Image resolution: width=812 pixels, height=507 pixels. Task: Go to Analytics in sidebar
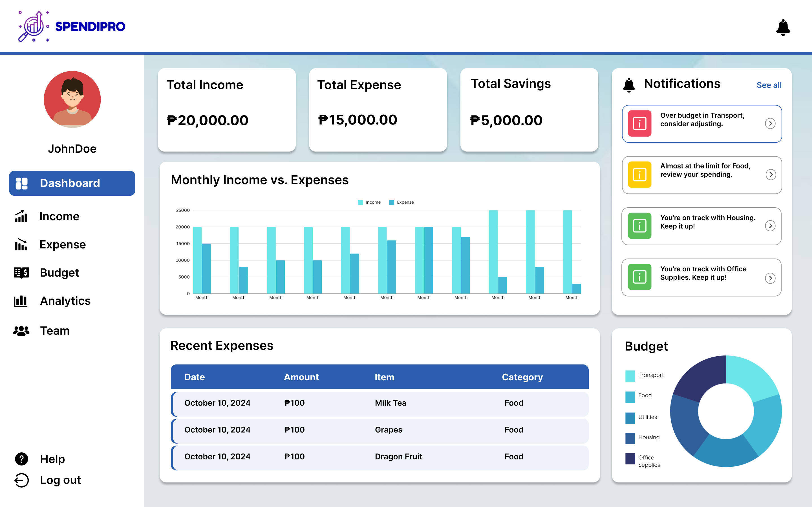[65, 301]
